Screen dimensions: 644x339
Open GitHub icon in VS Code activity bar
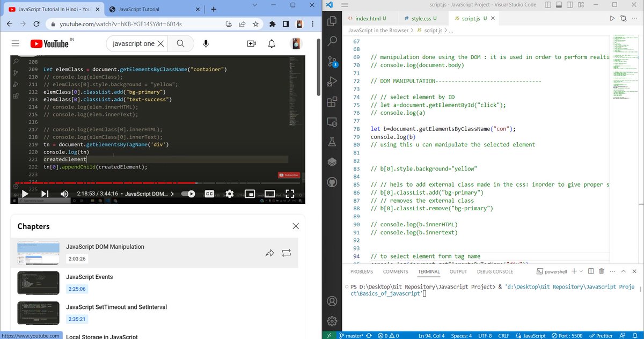tap(332, 181)
